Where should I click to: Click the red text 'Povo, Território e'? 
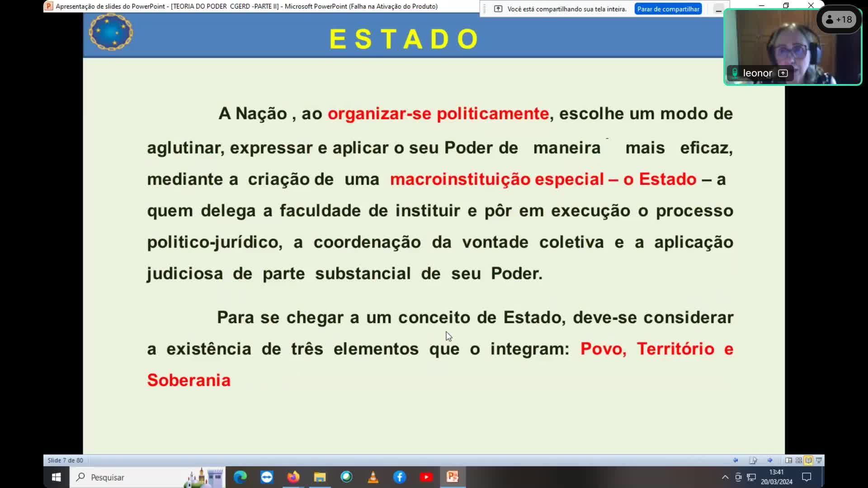(x=657, y=349)
